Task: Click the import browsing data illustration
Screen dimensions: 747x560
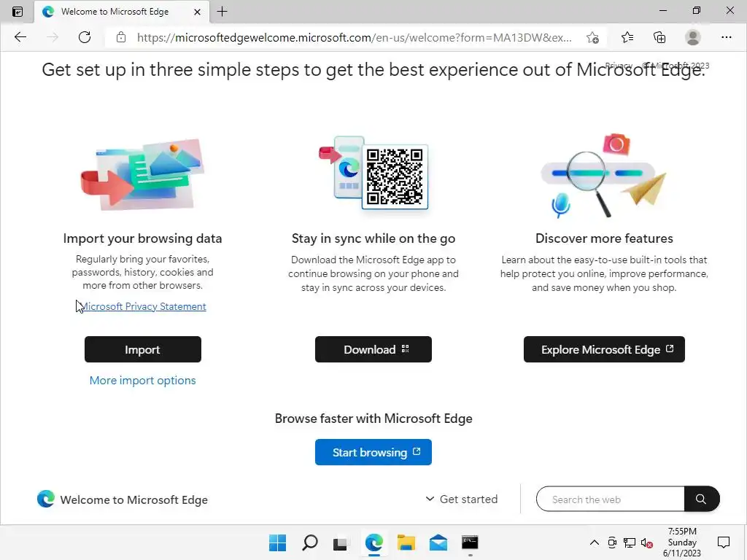Action: [x=142, y=174]
